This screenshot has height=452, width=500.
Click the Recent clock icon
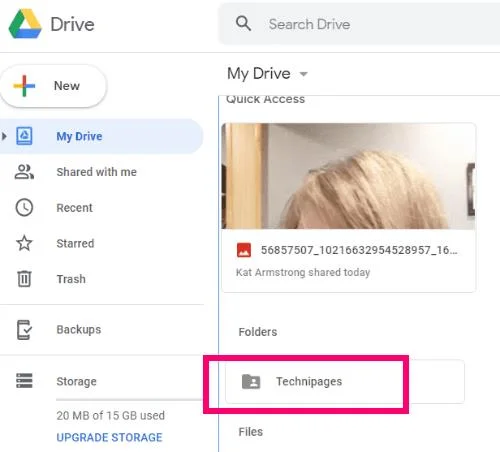pos(24,208)
